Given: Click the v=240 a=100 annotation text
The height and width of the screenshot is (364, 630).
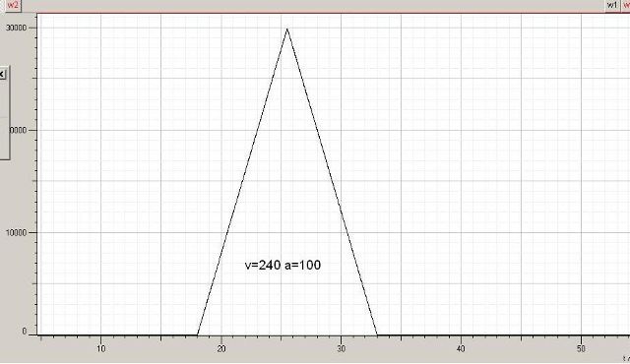Looking at the screenshot, I should pyautogui.click(x=283, y=265).
